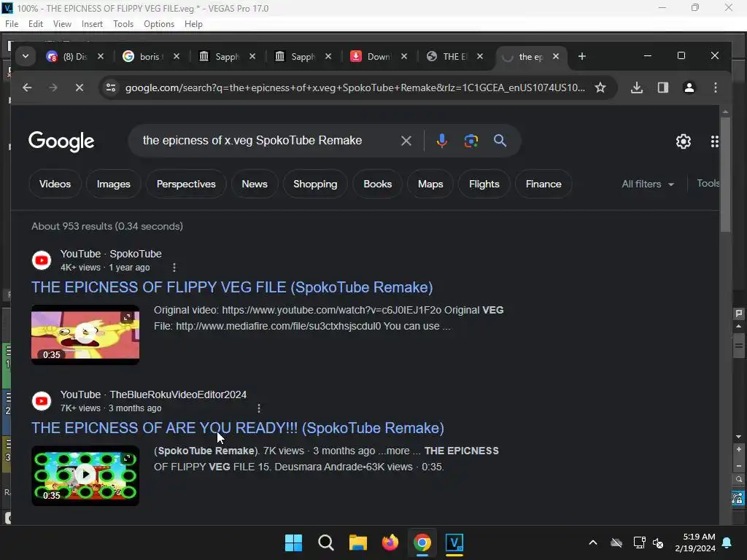Open VEGAS Pro View menu
This screenshot has height=560, width=747.
click(x=62, y=24)
